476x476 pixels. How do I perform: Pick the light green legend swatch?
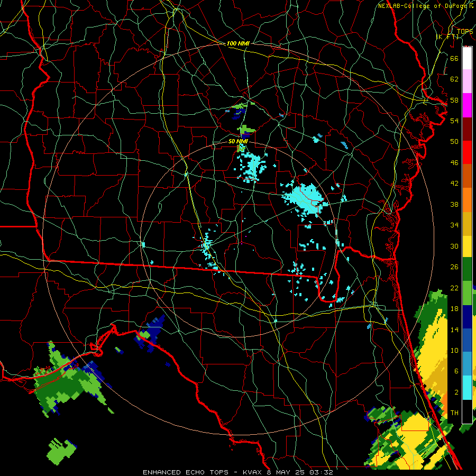click(x=467, y=293)
